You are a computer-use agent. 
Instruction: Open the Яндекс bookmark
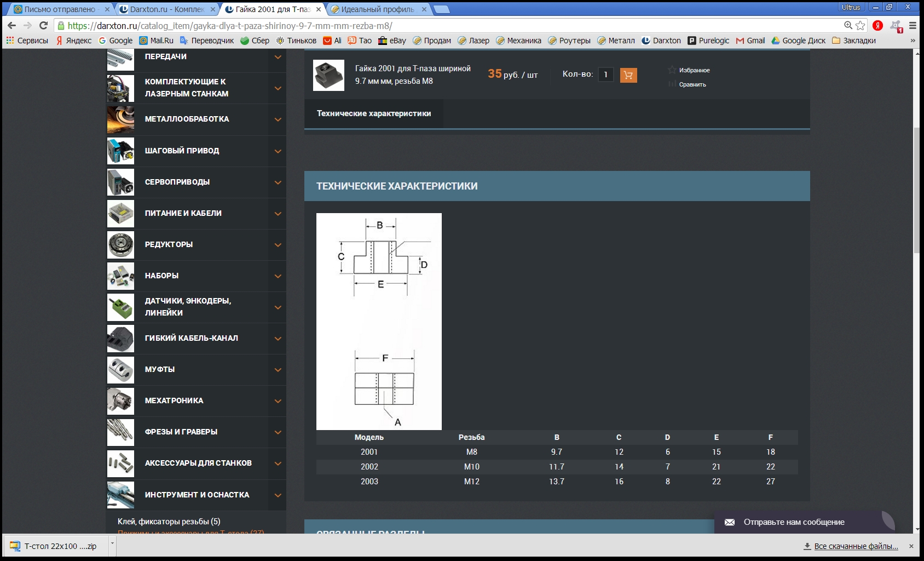(x=74, y=41)
